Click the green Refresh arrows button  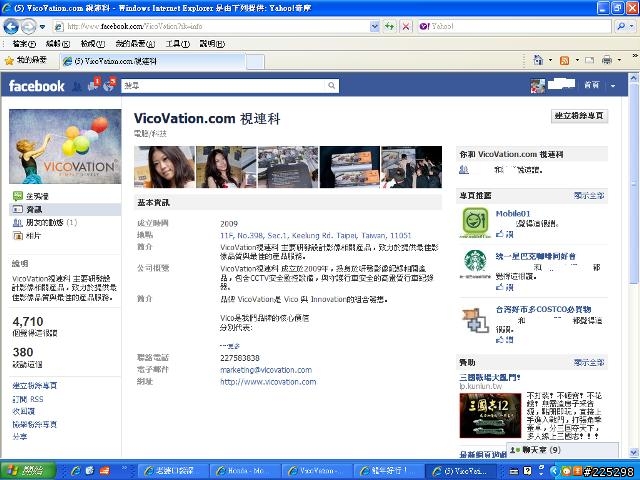coord(390,27)
